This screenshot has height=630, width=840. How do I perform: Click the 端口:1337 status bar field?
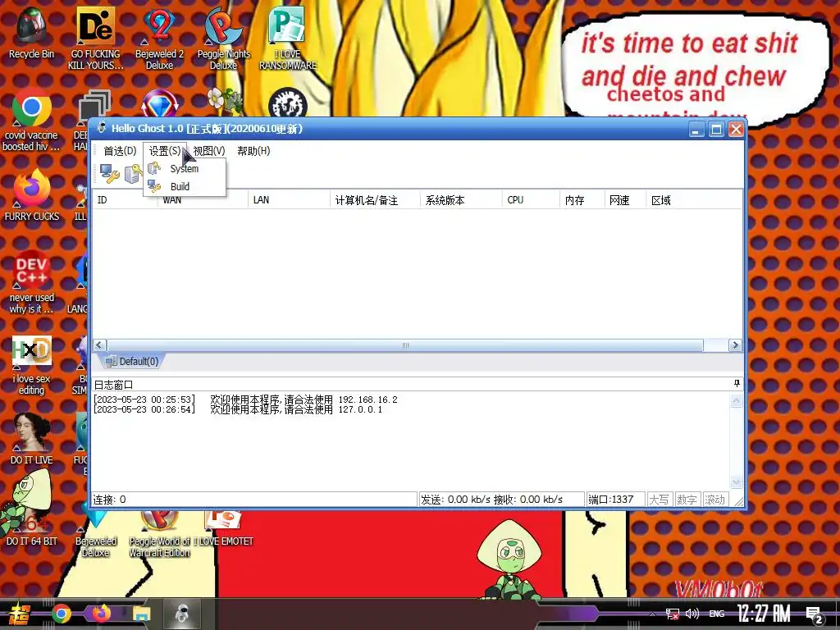tap(615, 500)
